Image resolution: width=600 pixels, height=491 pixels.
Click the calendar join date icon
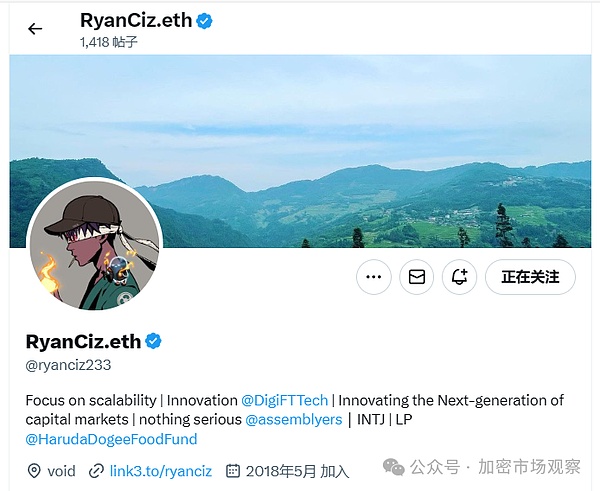coord(233,471)
